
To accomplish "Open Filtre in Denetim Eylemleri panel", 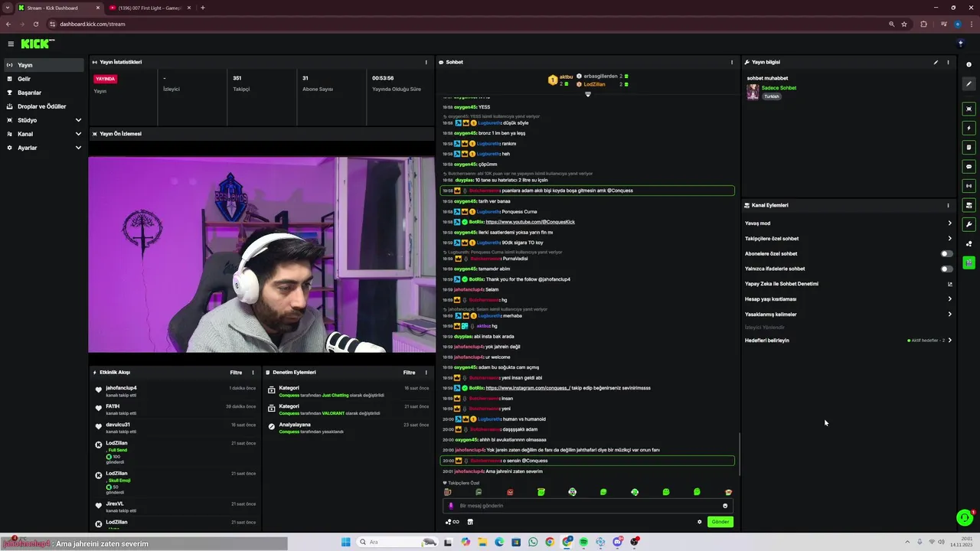I will (410, 373).
